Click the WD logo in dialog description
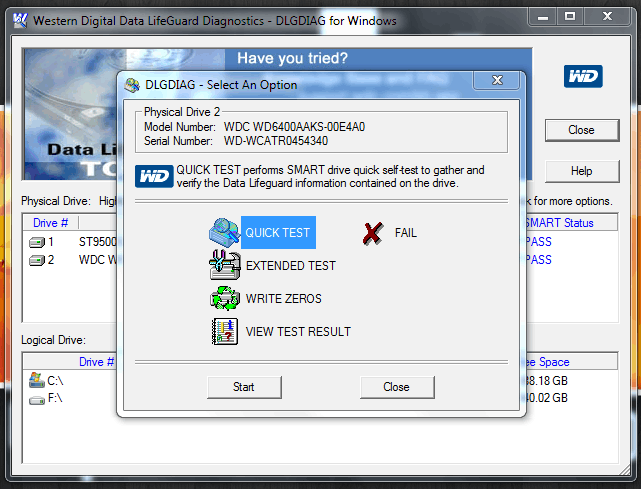 [154, 176]
